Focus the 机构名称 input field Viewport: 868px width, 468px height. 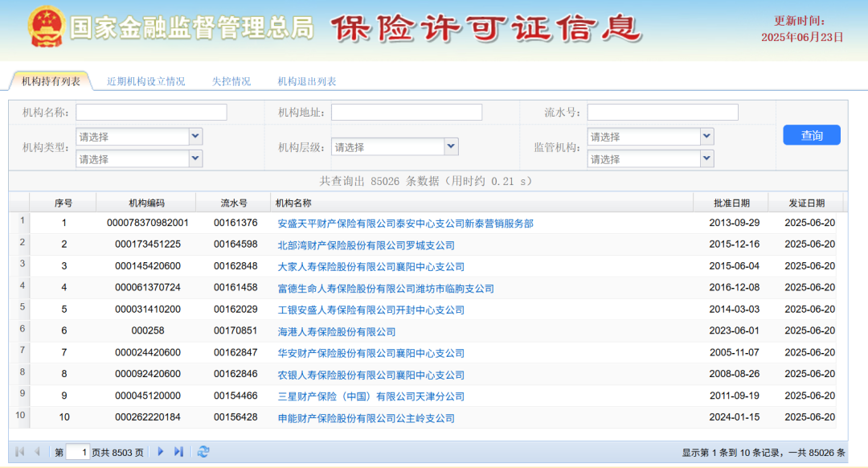pyautogui.click(x=151, y=113)
